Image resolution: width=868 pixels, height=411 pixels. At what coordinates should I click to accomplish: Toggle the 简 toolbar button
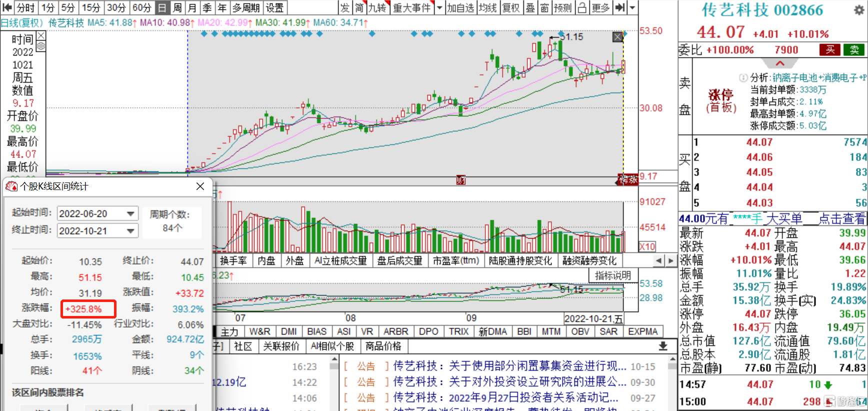pyautogui.click(x=359, y=7)
